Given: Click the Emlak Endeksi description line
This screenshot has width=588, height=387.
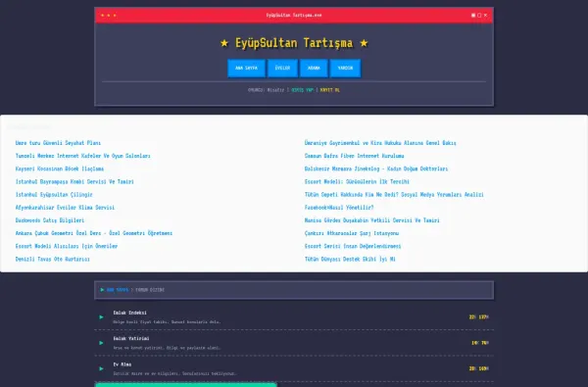Looking at the screenshot, I should (x=167, y=322).
